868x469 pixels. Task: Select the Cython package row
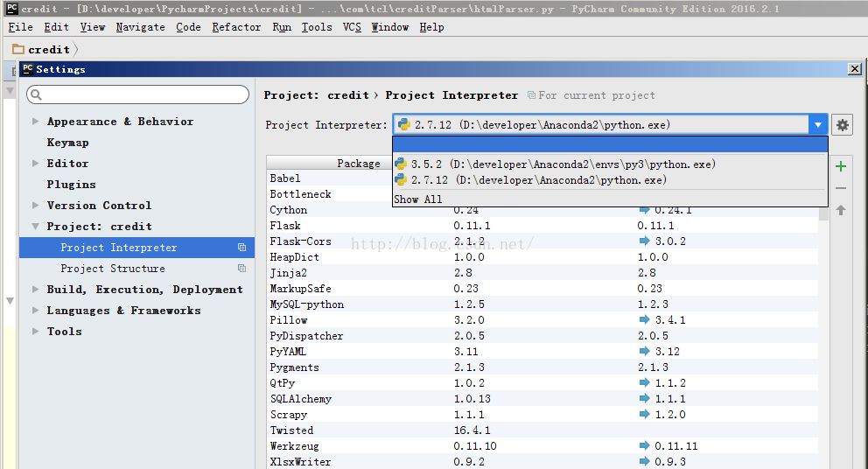[542, 210]
